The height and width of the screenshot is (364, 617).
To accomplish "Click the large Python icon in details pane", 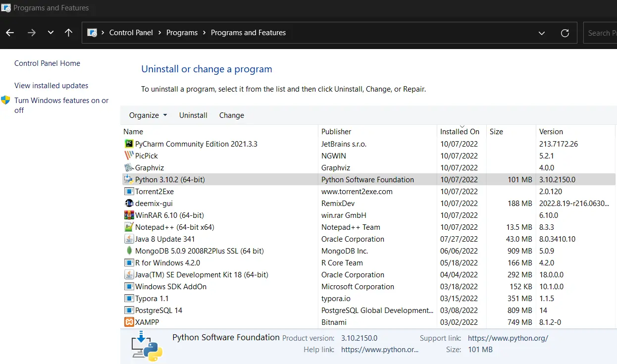I will (x=147, y=346).
